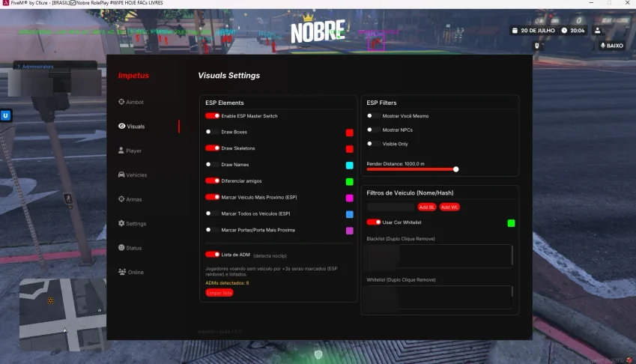
Task: Click the clock icon beside 20:04
Action: [x=564, y=31]
